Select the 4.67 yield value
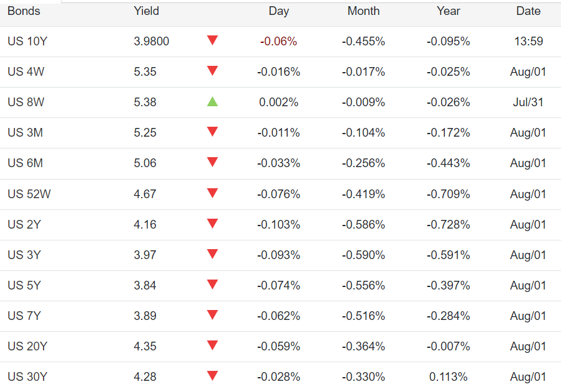 click(145, 194)
